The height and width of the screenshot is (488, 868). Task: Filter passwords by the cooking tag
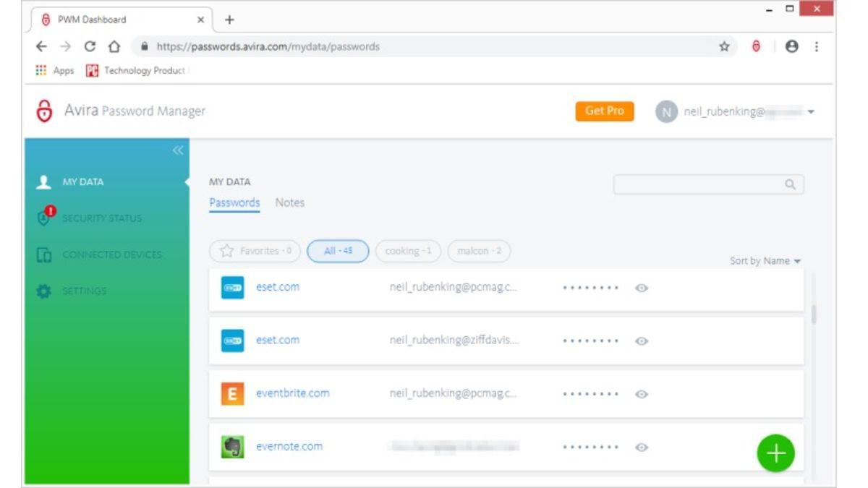pyautogui.click(x=407, y=251)
